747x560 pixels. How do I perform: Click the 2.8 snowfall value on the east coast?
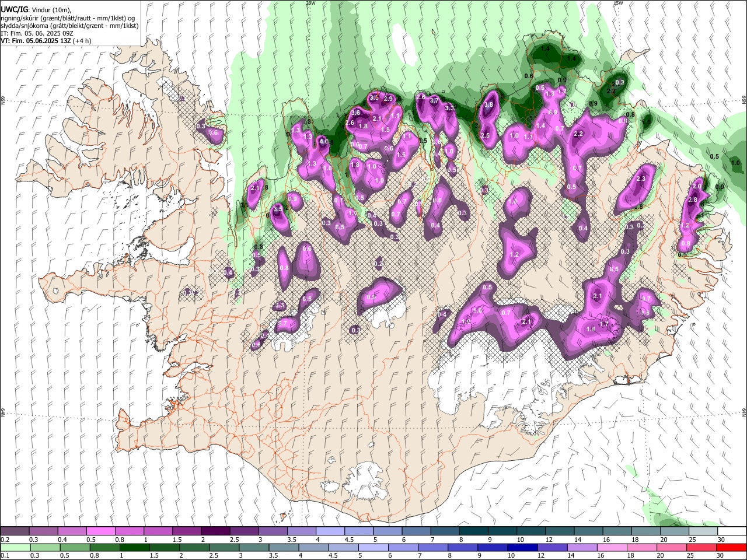click(693, 199)
